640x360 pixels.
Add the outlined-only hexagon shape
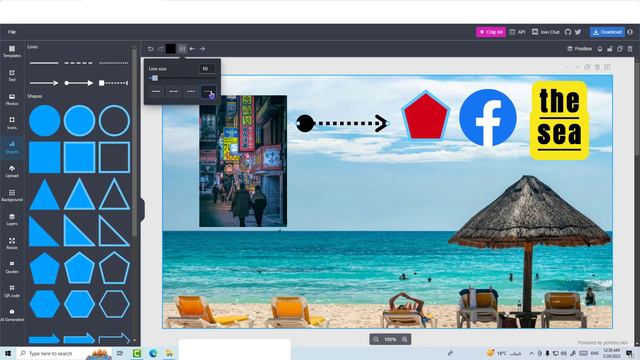coord(114,304)
